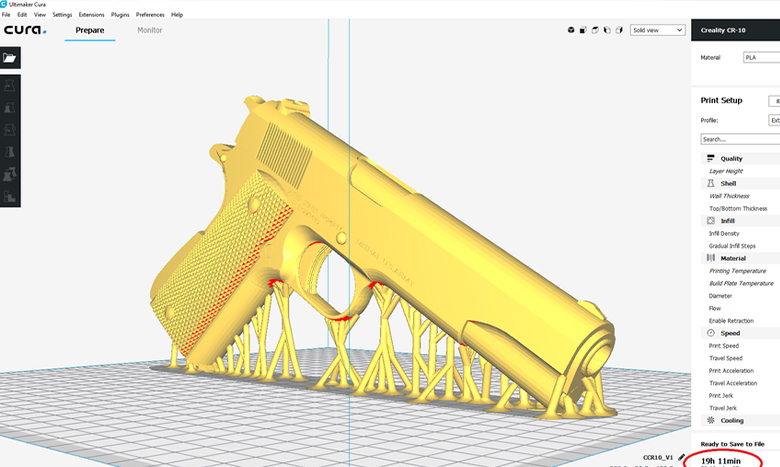Click the Material category icon
Viewport: 780px width, 467px height.
(710, 258)
